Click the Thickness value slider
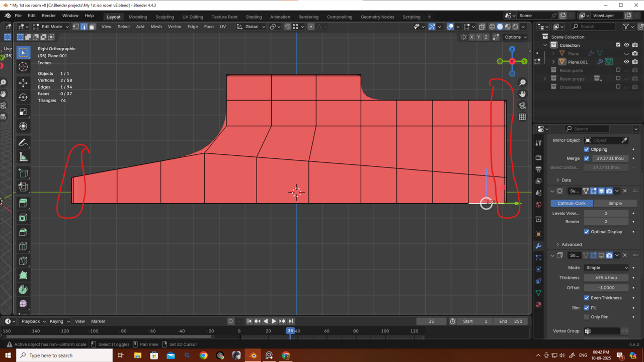This screenshot has width=644, height=362. point(606,278)
